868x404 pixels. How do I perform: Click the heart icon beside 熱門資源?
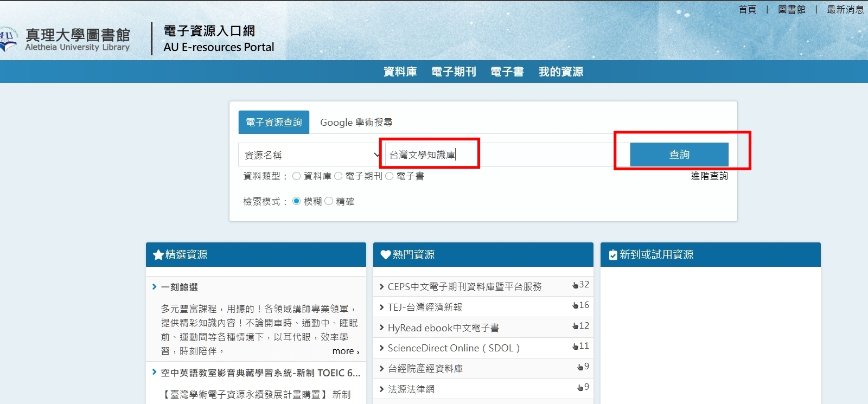pyautogui.click(x=386, y=255)
